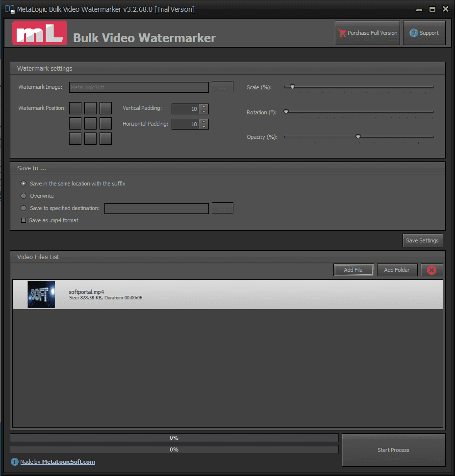Click the Video Files List header
Image resolution: width=455 pixels, height=476 pixels.
click(227, 257)
